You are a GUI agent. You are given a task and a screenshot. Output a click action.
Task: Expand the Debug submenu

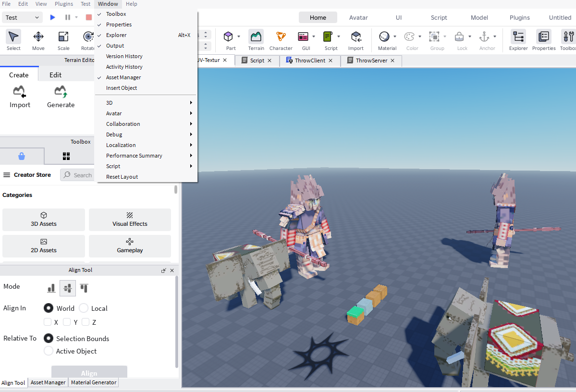point(146,135)
